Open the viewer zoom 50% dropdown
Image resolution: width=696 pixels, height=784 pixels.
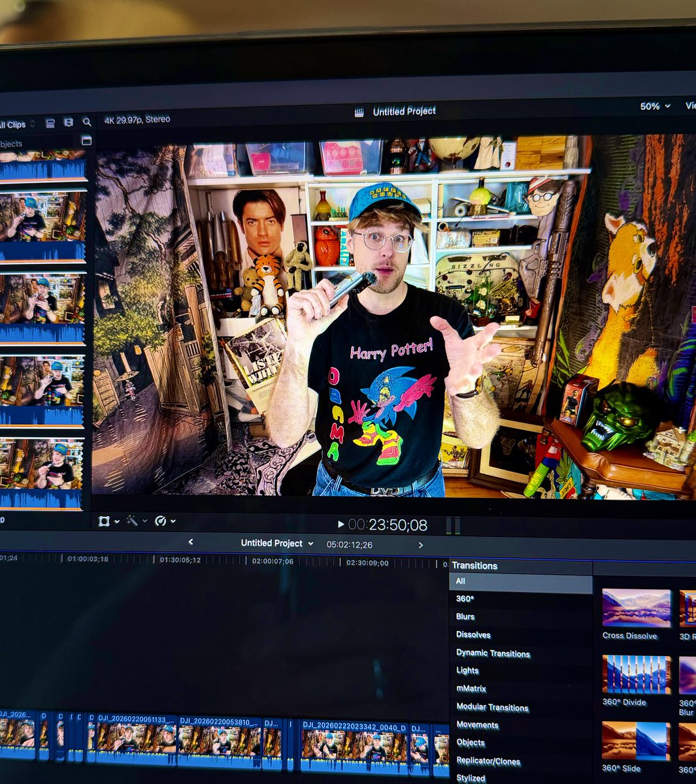point(655,106)
